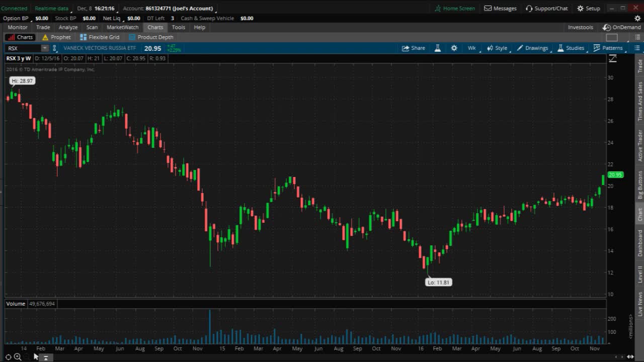Open the chart toolbar list menu icon
Viewport: 644px width, 362px height.
click(637, 48)
